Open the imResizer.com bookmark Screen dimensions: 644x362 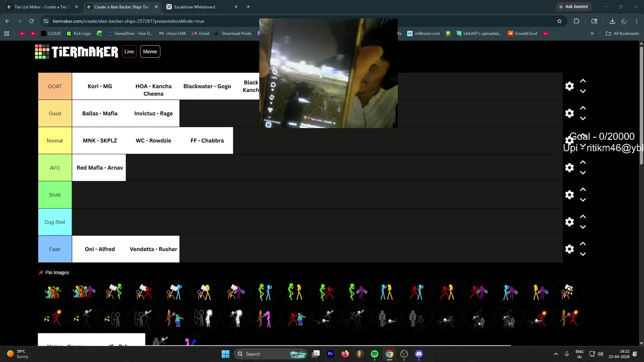(424, 34)
